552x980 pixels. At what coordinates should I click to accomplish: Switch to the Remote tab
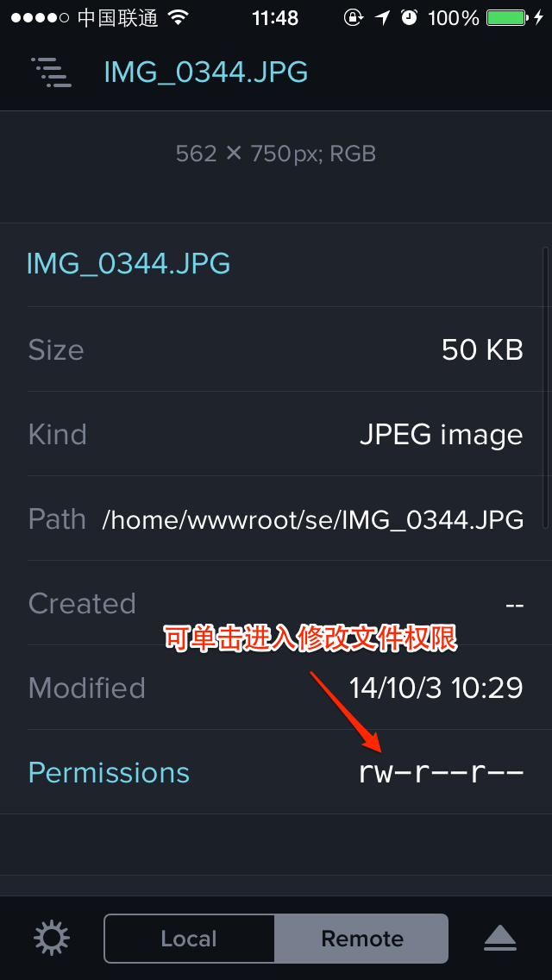[362, 938]
